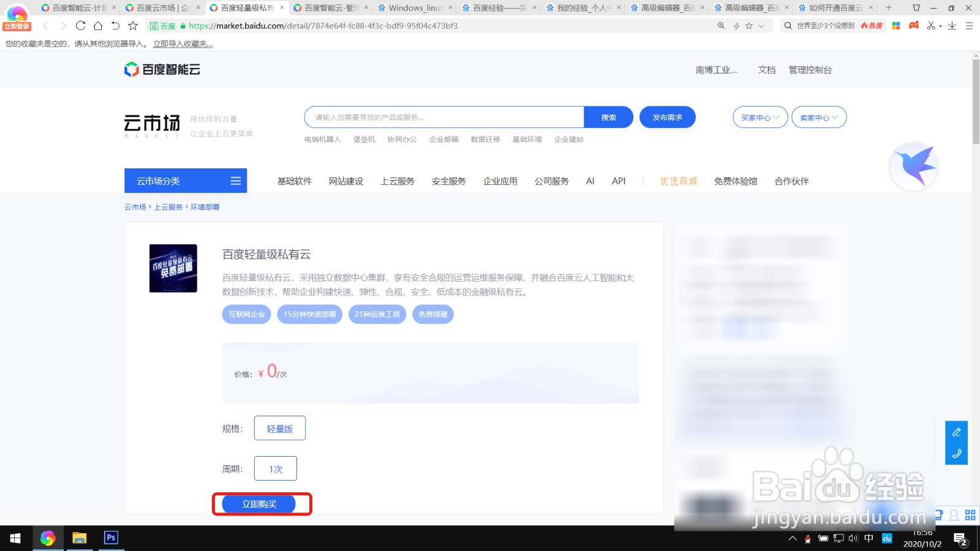
Task: Open Photoshop from the taskbar
Action: point(111,538)
